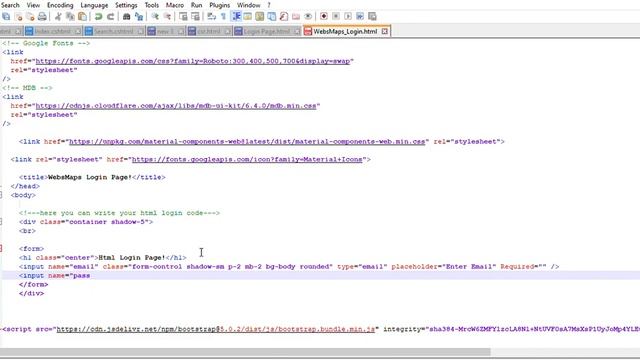Stop macro recording icon

[336, 16]
